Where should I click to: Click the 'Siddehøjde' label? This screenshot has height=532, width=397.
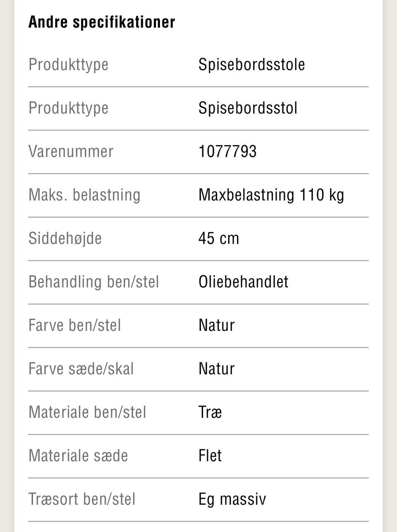pos(65,238)
